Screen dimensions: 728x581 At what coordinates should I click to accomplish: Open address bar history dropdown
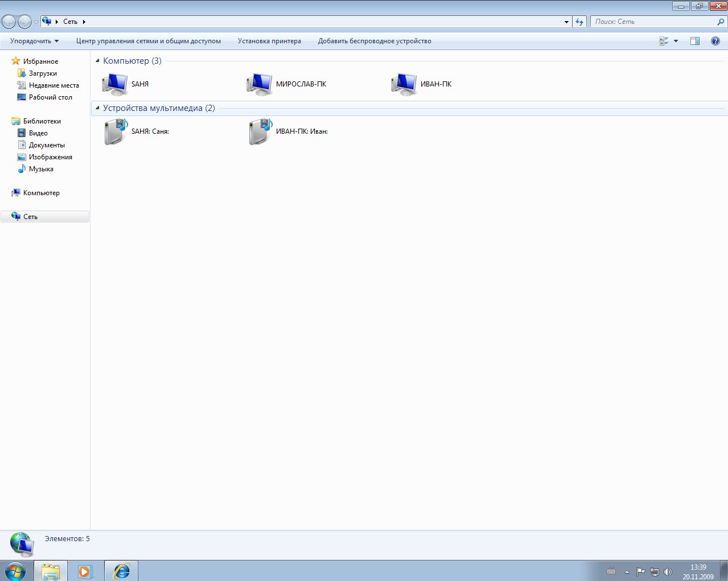tap(566, 22)
